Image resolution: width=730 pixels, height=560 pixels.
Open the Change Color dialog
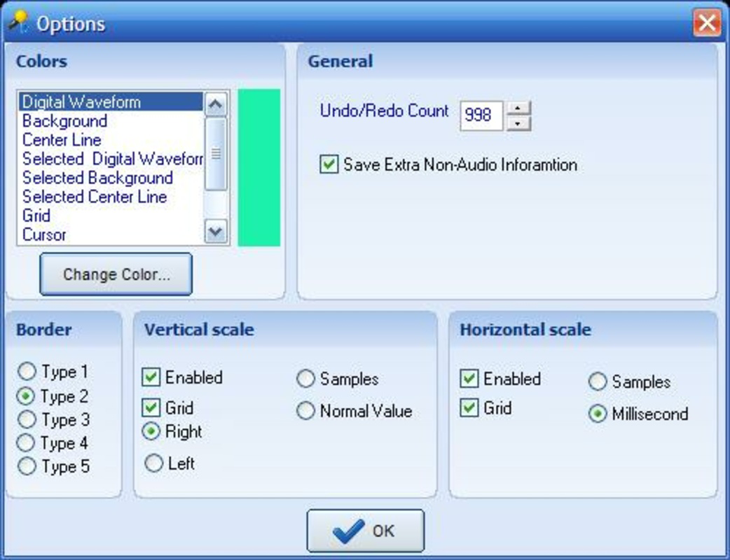pyautogui.click(x=116, y=274)
